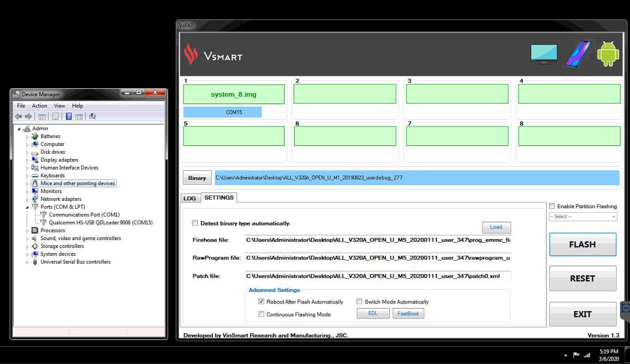Open the network tray icon

pos(587,355)
